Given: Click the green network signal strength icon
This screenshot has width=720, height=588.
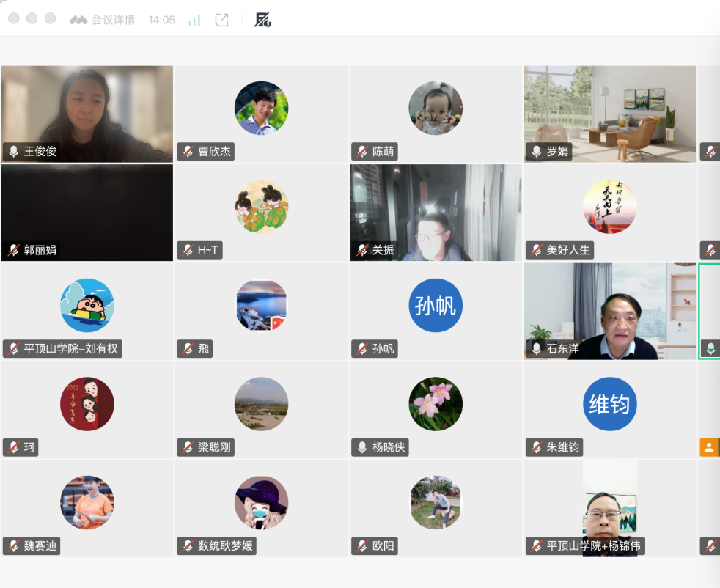Looking at the screenshot, I should (x=194, y=20).
